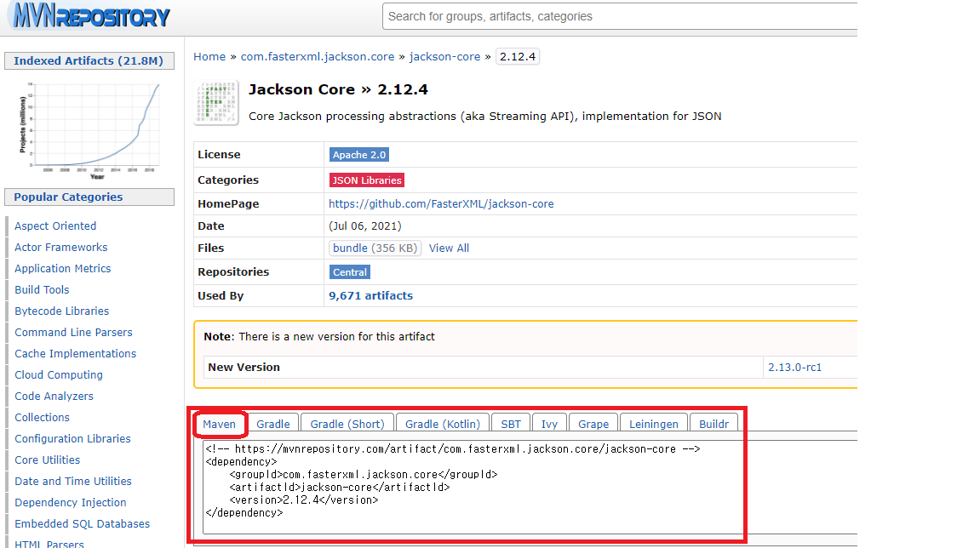Click the Popular Categories header
Image resolution: width=980 pixels, height=548 pixels.
(89, 197)
